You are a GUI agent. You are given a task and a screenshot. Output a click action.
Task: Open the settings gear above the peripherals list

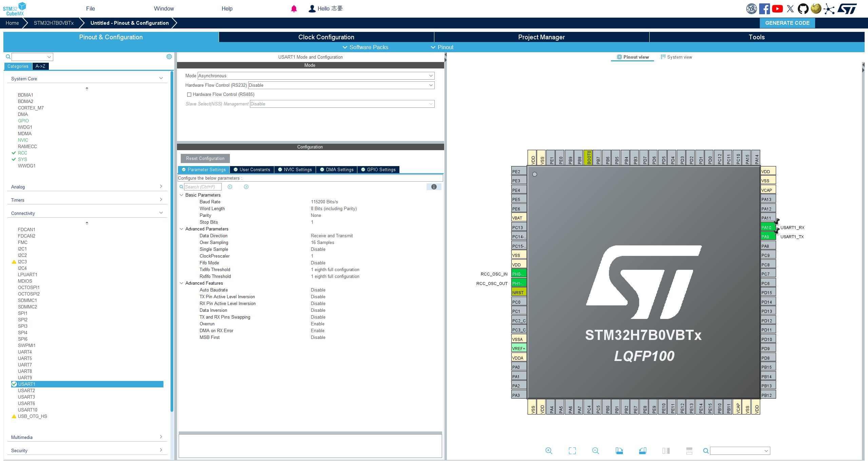tap(169, 56)
